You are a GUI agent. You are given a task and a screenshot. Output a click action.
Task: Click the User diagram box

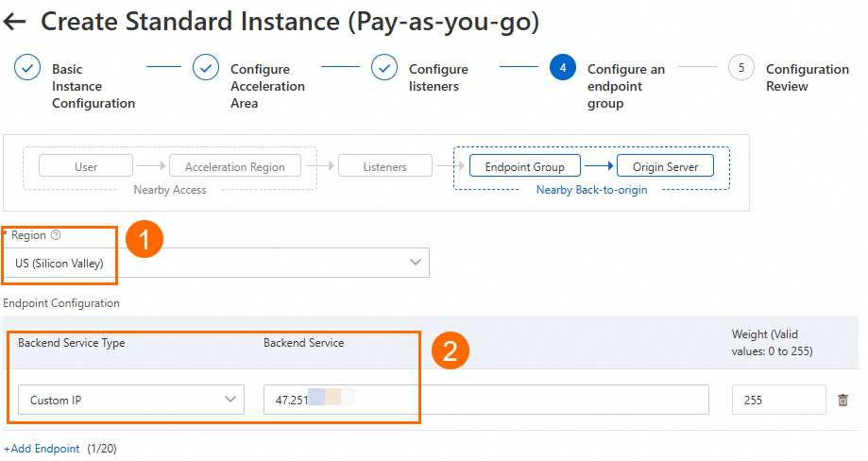[x=86, y=167]
